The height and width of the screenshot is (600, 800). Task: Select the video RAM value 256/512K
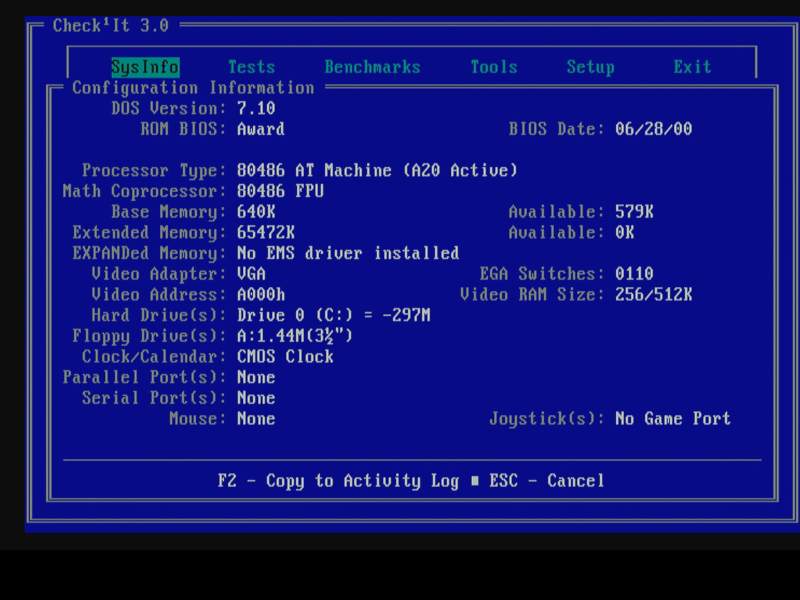point(654,294)
